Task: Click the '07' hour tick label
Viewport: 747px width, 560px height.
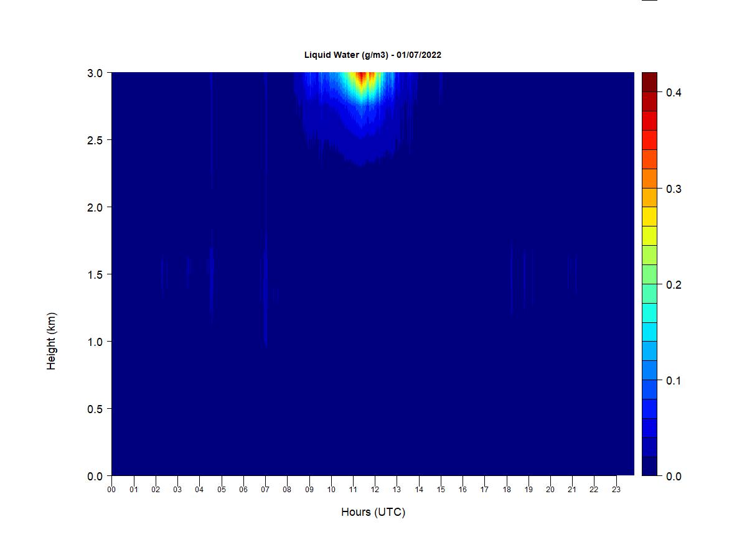Action: (265, 490)
